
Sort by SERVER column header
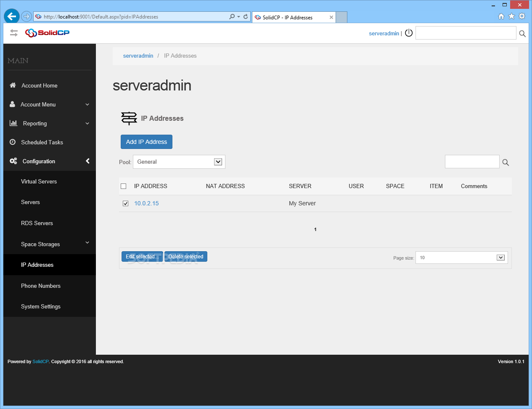click(300, 186)
